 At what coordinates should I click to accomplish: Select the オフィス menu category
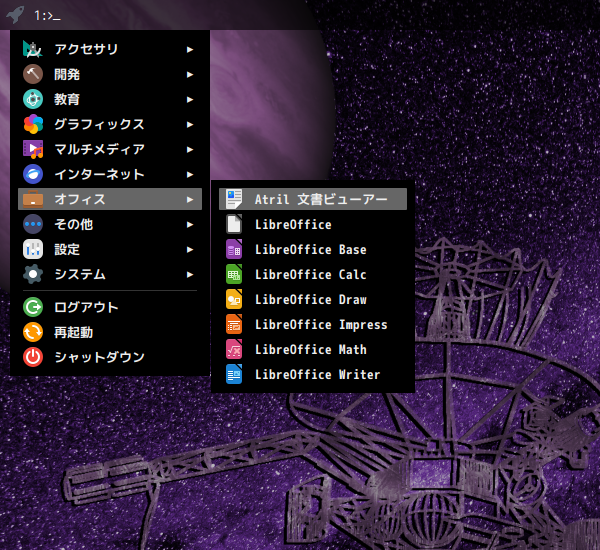click(x=110, y=199)
